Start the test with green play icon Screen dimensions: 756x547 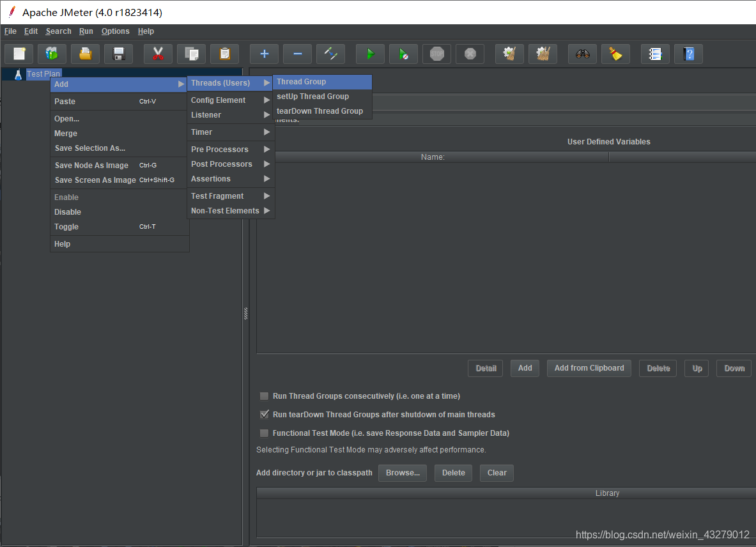pos(370,54)
